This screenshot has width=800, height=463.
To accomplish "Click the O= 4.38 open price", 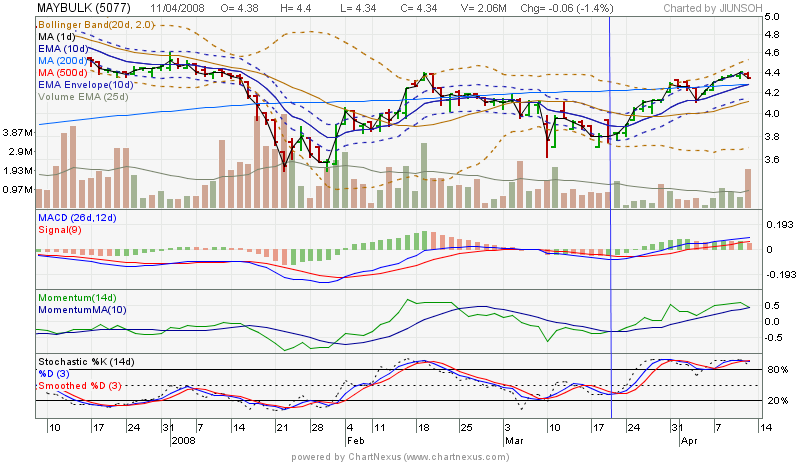I will pyautogui.click(x=239, y=9).
